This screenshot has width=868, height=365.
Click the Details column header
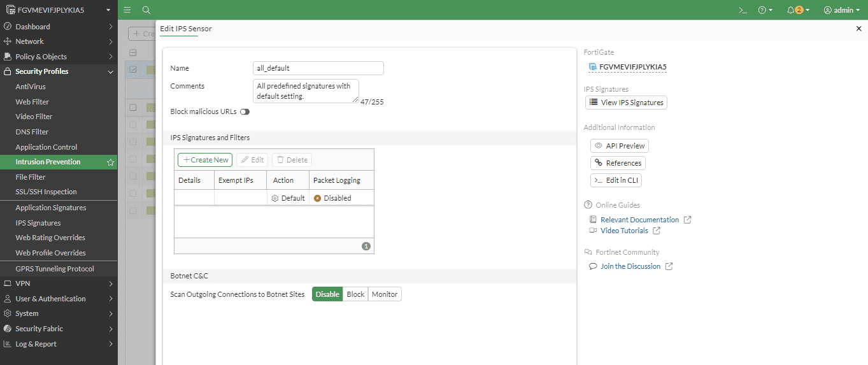(x=194, y=180)
